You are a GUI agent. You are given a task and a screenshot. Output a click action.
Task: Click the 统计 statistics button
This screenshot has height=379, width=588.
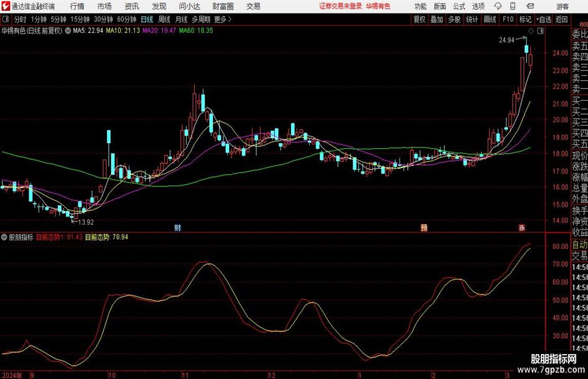click(x=472, y=19)
